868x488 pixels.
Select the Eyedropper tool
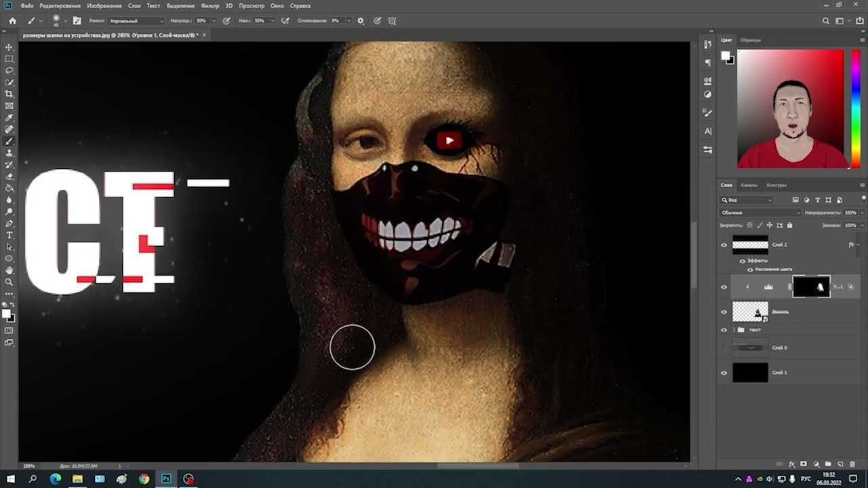(x=9, y=117)
